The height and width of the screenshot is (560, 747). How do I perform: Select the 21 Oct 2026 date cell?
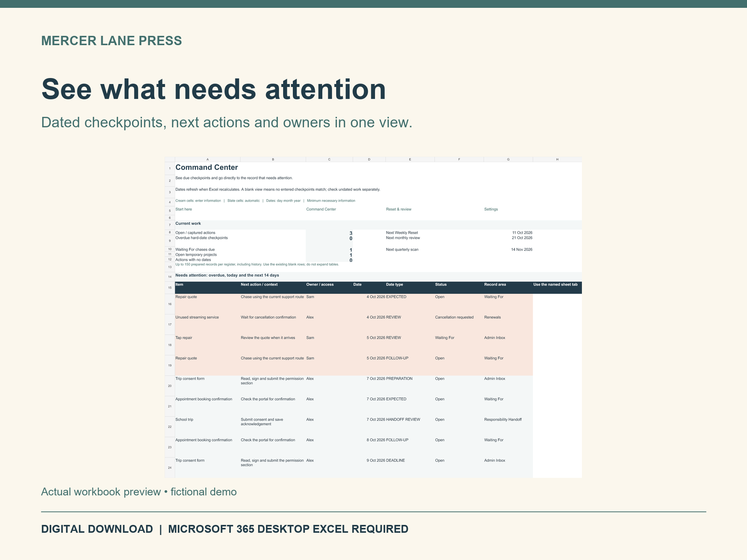click(x=522, y=238)
